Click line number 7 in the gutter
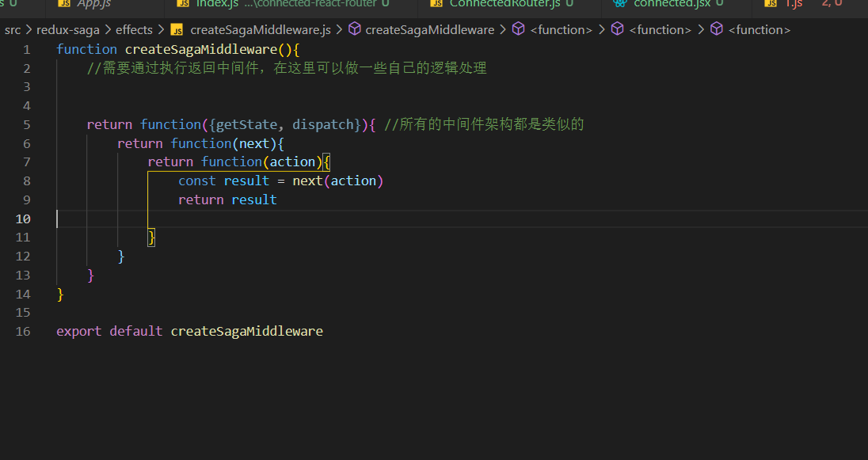Screen dimensions: 868x460 point(27,162)
